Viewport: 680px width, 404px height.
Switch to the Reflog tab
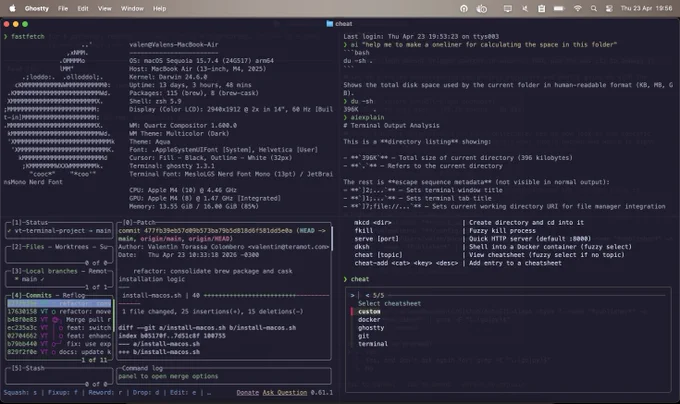tap(74, 295)
